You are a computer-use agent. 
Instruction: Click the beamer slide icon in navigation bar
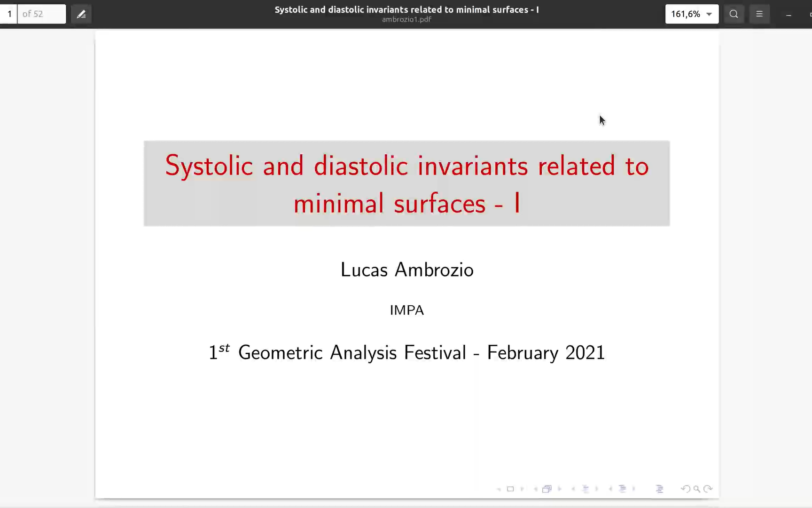pyautogui.click(x=510, y=489)
